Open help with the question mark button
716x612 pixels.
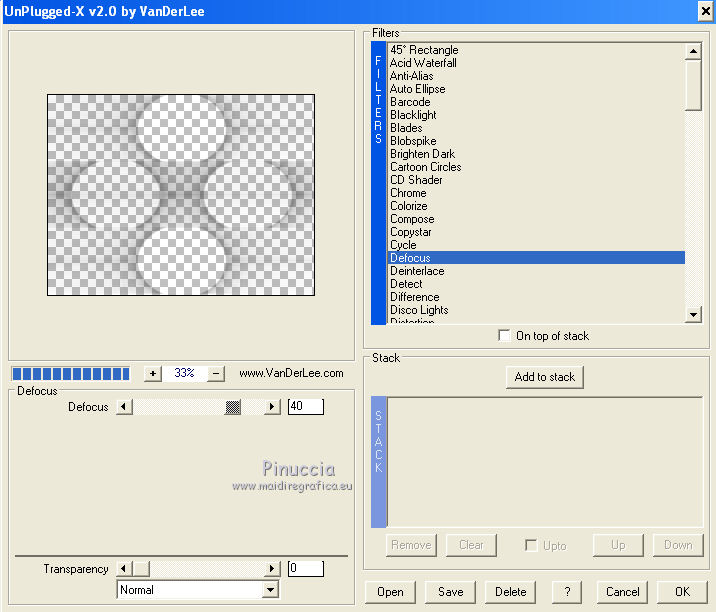point(567,592)
